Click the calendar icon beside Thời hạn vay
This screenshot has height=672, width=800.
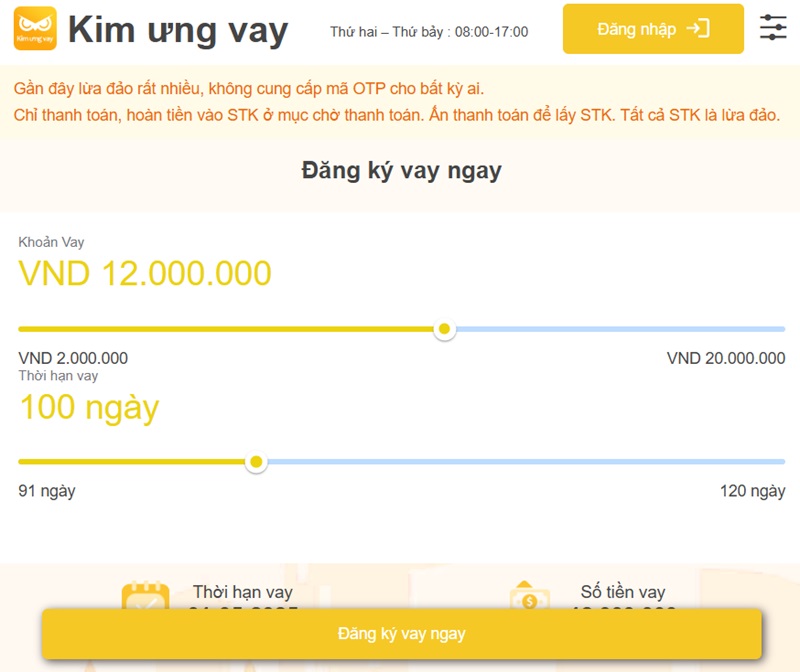coord(145,596)
